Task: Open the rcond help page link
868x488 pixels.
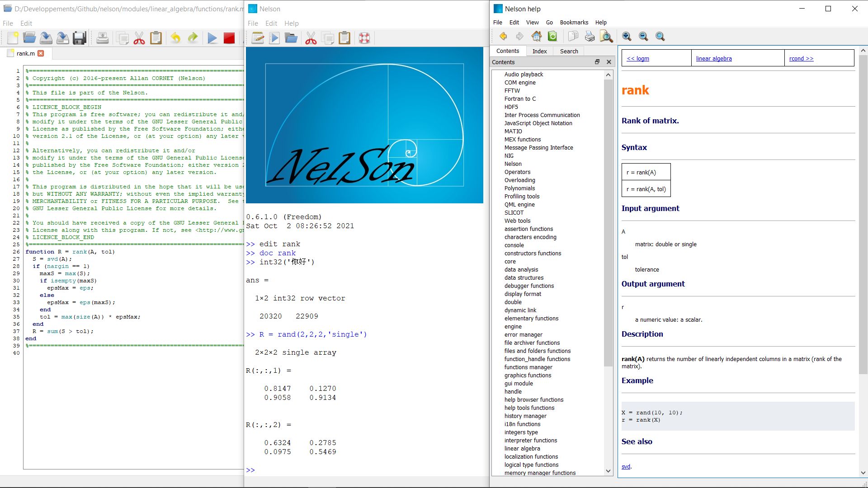Action: click(x=801, y=58)
